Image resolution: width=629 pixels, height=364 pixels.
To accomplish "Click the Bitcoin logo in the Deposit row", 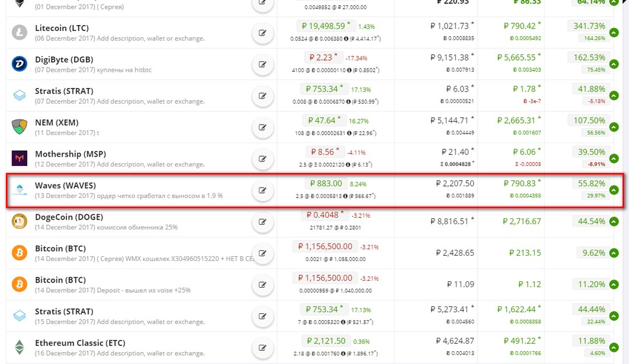I will tap(19, 284).
